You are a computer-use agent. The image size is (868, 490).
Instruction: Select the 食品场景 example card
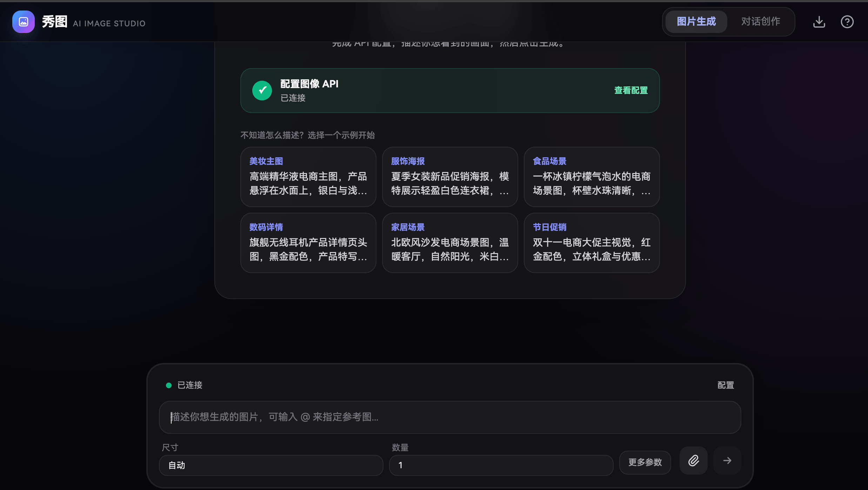click(x=592, y=177)
